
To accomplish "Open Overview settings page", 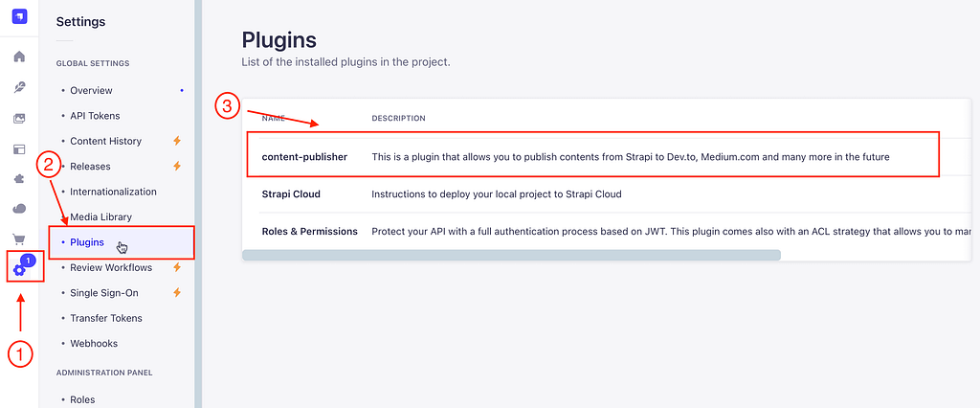I will coord(91,91).
